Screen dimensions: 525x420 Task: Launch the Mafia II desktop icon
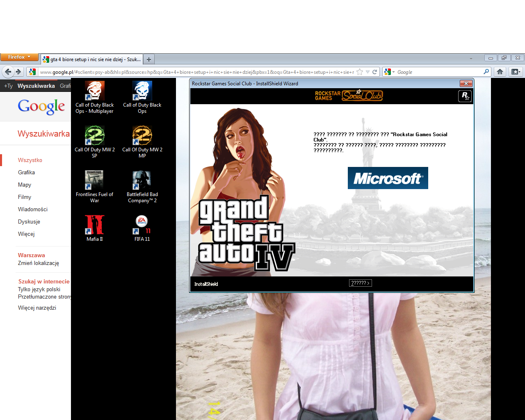tap(95, 228)
